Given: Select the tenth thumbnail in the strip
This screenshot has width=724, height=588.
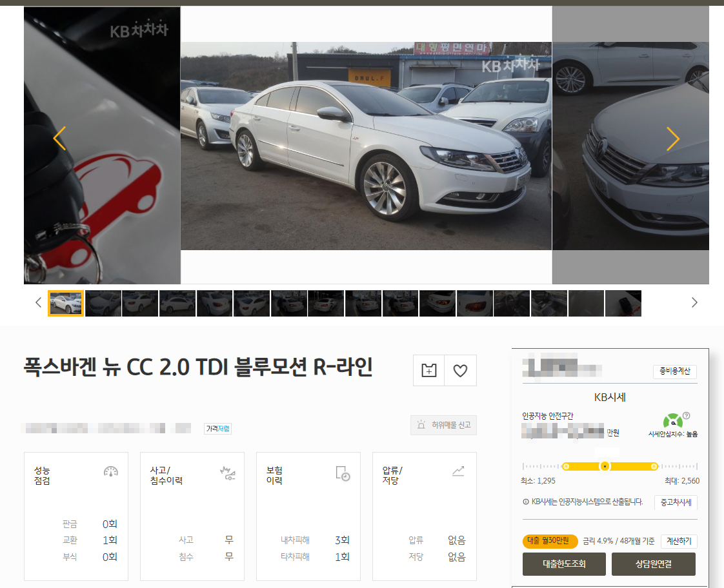Looking at the screenshot, I should click(400, 304).
